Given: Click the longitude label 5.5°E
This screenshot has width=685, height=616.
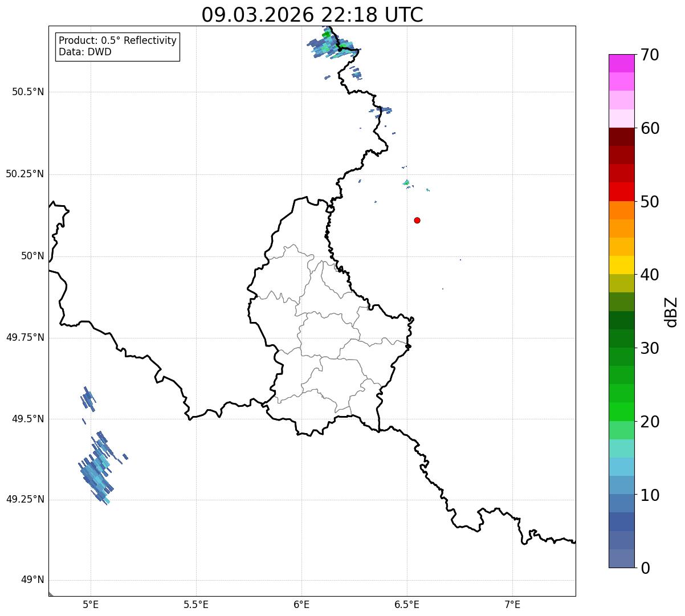Looking at the screenshot, I should point(196,604).
